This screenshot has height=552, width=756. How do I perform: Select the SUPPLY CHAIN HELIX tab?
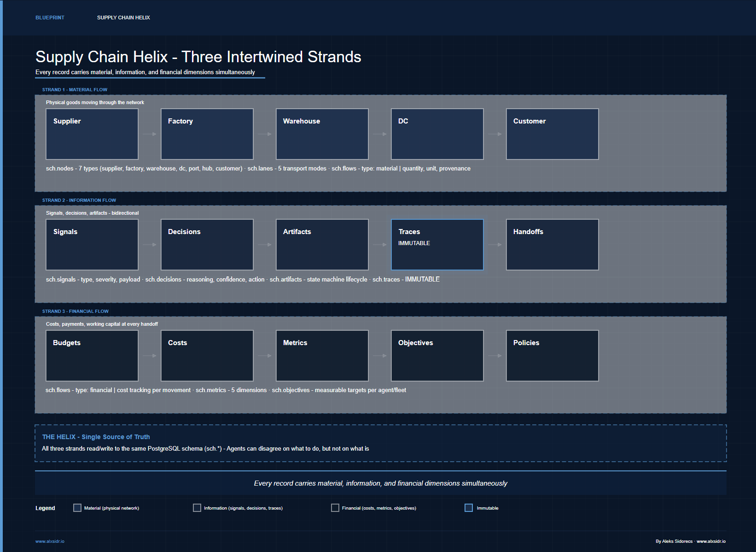[x=123, y=18]
